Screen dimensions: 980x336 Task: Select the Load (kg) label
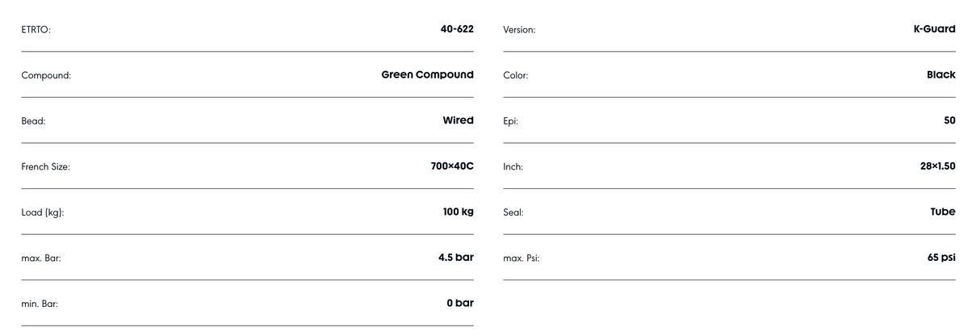pos(43,213)
